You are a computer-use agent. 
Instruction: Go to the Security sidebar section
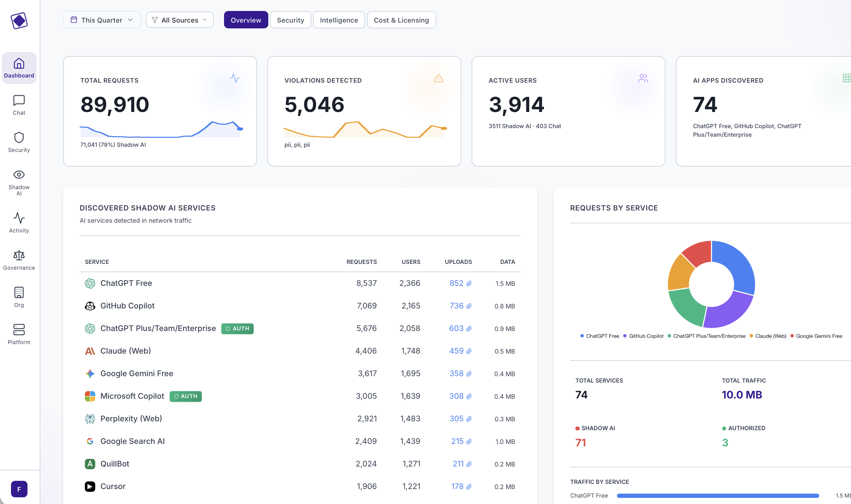point(19,142)
